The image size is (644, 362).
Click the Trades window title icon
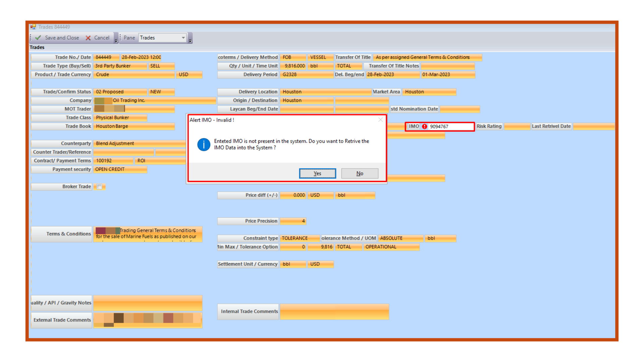pos(33,27)
